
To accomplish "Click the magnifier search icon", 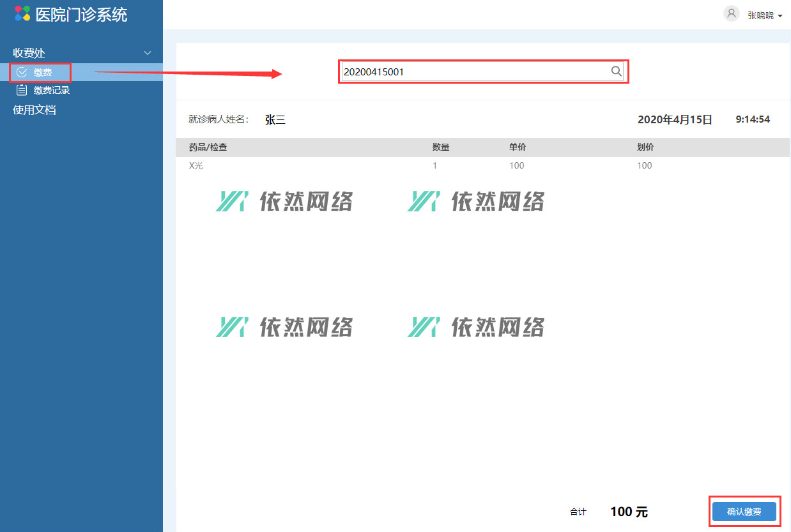I will coord(616,72).
